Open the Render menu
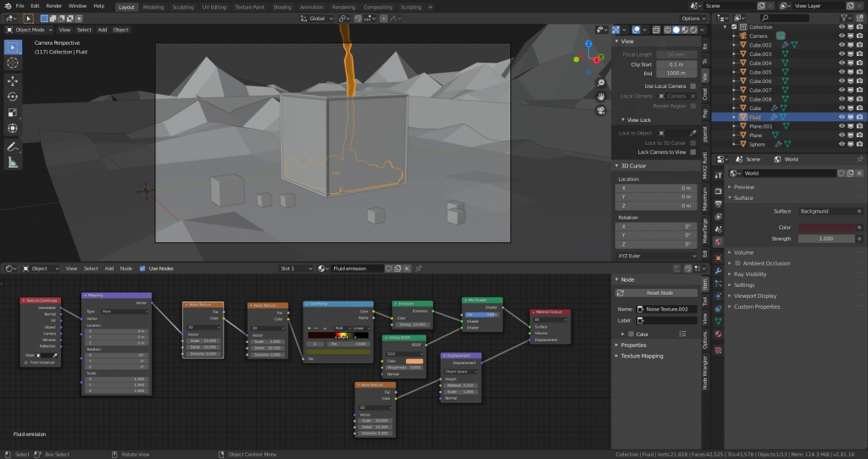The height and width of the screenshot is (459, 868). [x=53, y=6]
